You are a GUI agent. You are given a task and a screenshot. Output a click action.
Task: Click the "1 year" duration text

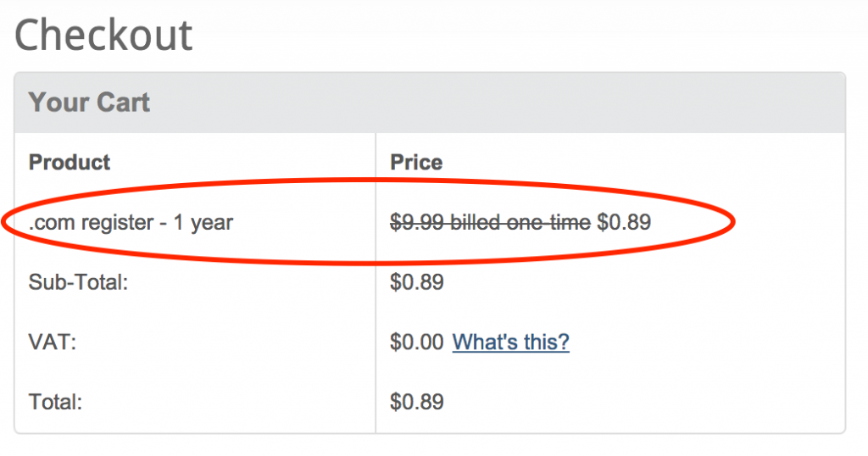[x=203, y=222]
